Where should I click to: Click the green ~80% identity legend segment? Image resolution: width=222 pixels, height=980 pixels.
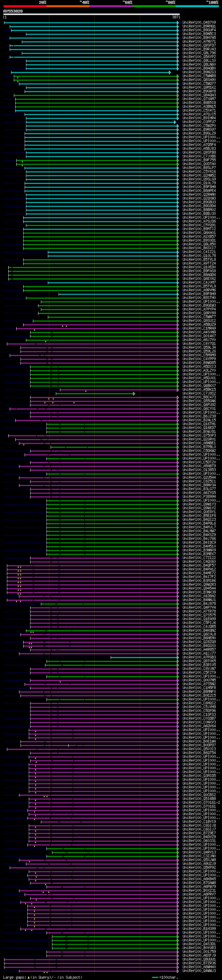pos(154,6)
